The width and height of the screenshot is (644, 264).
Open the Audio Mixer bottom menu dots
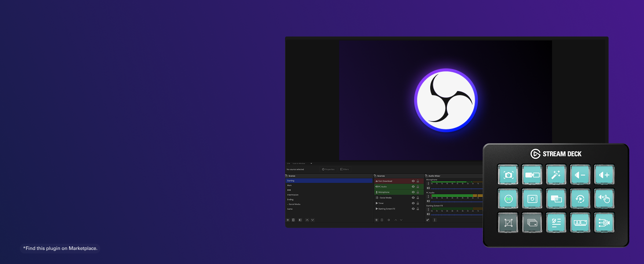(434, 220)
